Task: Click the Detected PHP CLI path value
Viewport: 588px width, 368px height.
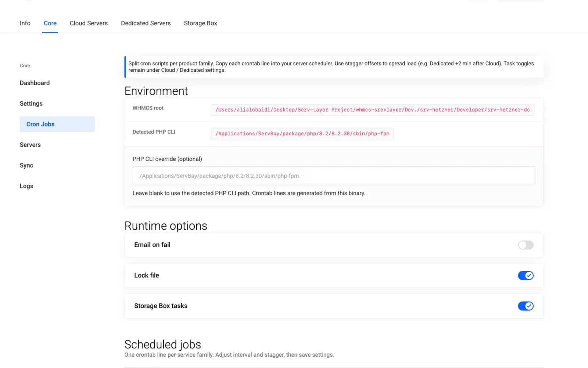Action: click(x=302, y=134)
